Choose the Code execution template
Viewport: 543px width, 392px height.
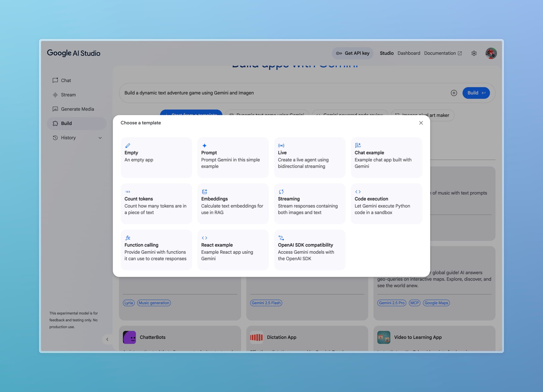(386, 203)
